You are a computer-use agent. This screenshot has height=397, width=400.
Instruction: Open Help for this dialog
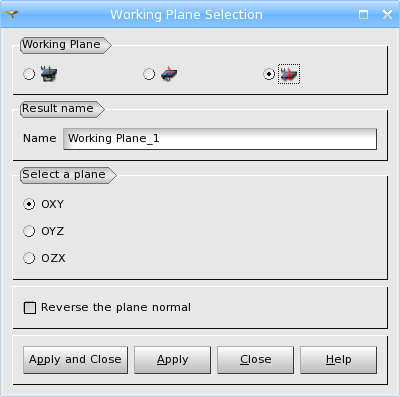tap(338, 360)
